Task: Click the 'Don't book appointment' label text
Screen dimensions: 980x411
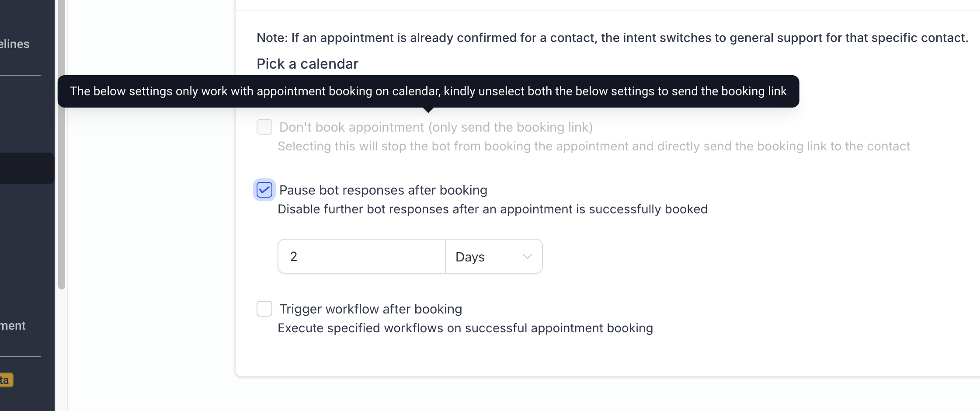Action: coord(436,127)
